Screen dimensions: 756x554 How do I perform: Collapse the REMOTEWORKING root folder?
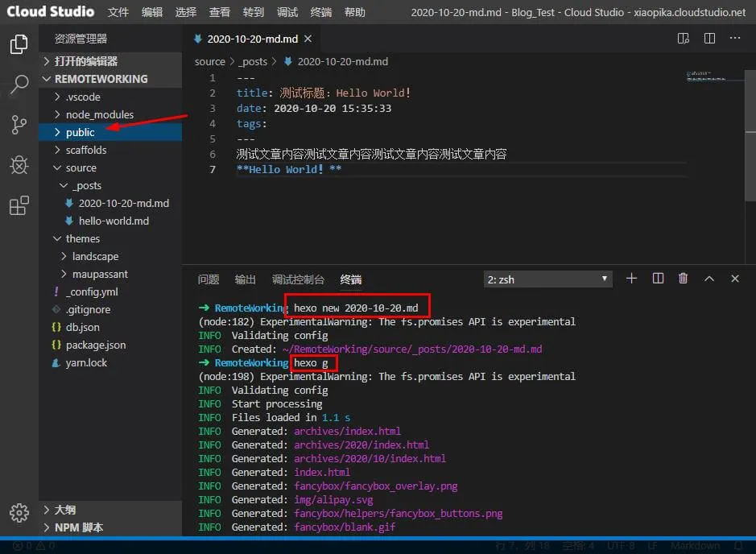(x=110, y=79)
